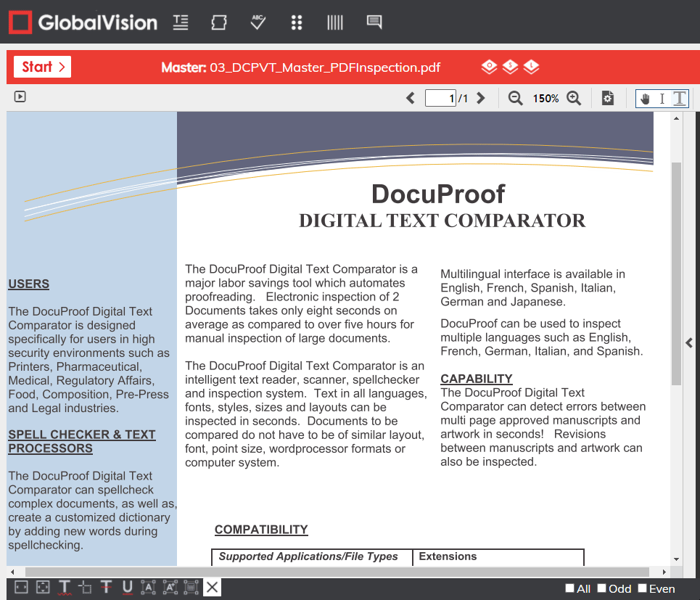Open the braille inspection dots icon
This screenshot has height=600, width=700.
(x=296, y=22)
